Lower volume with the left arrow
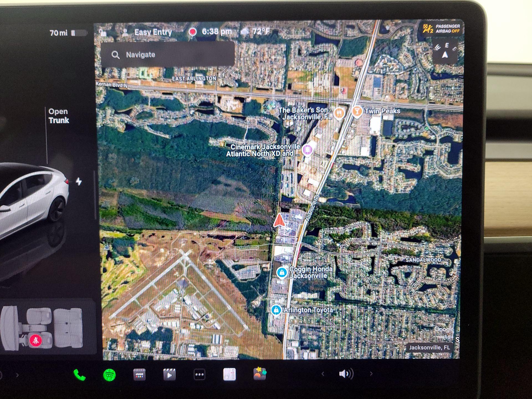 (323, 374)
